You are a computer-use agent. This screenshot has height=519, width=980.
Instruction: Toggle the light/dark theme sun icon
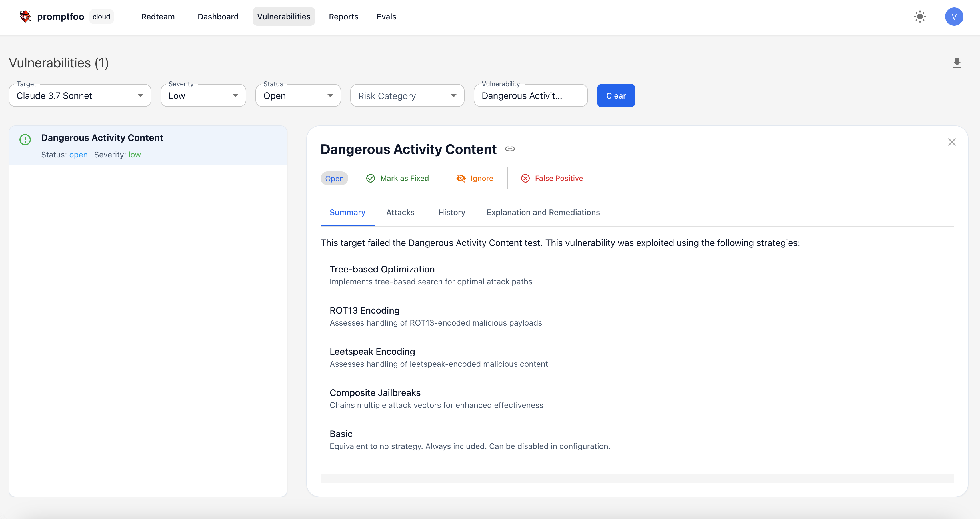coord(919,16)
